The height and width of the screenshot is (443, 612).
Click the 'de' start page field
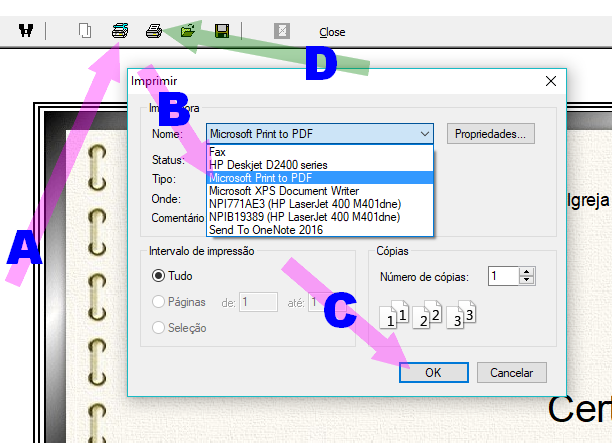258,302
